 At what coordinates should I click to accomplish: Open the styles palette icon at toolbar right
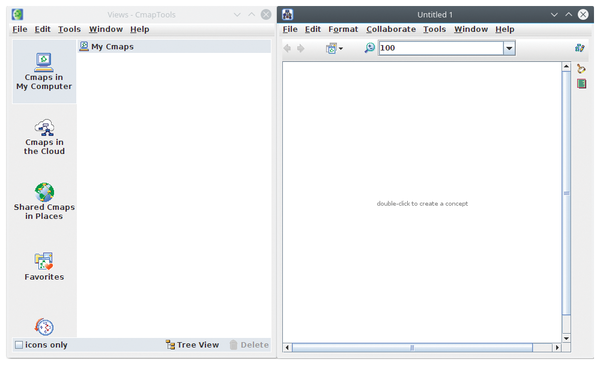pyautogui.click(x=579, y=48)
